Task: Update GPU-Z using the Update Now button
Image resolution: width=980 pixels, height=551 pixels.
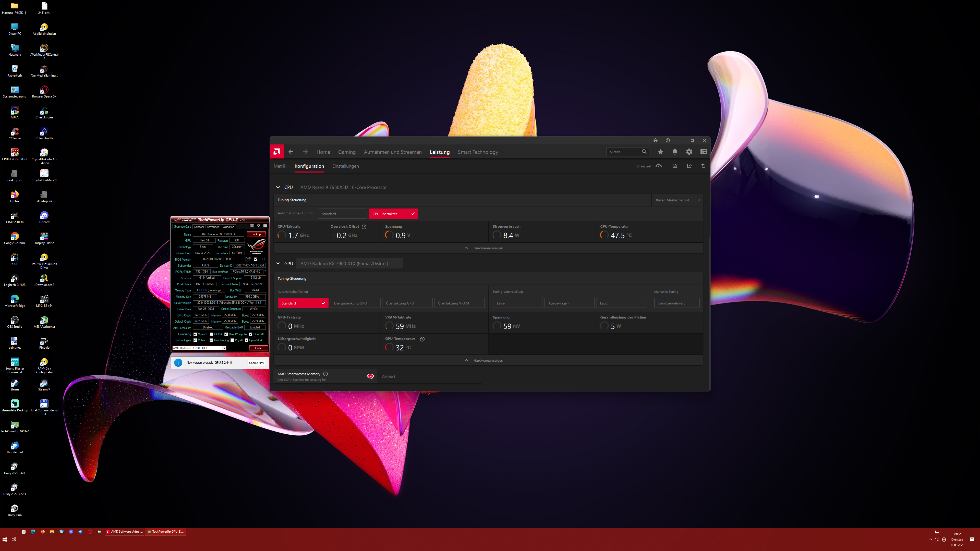Action: (x=257, y=363)
